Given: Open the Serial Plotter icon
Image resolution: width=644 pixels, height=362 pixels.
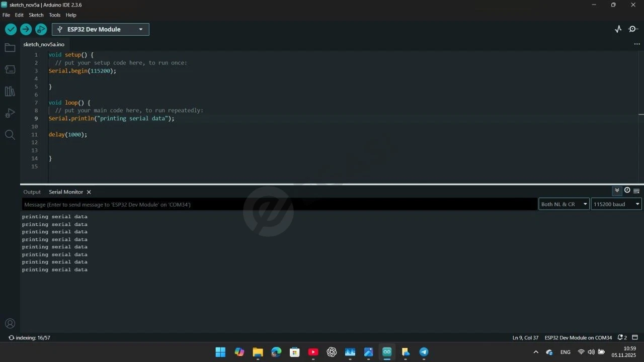Looking at the screenshot, I should (x=618, y=29).
